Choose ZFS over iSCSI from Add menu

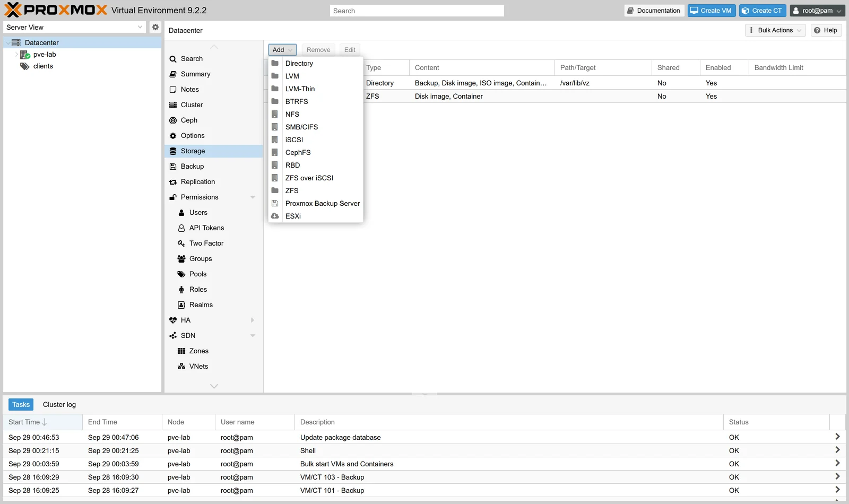point(315,178)
